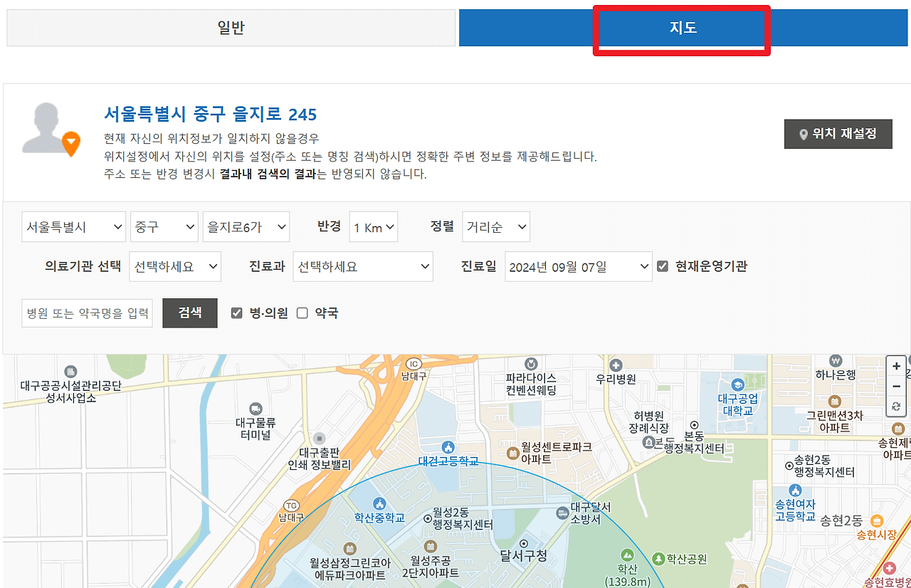Click the 허병원 장례식장 map icon
The height and width of the screenshot is (588, 911).
(x=648, y=442)
